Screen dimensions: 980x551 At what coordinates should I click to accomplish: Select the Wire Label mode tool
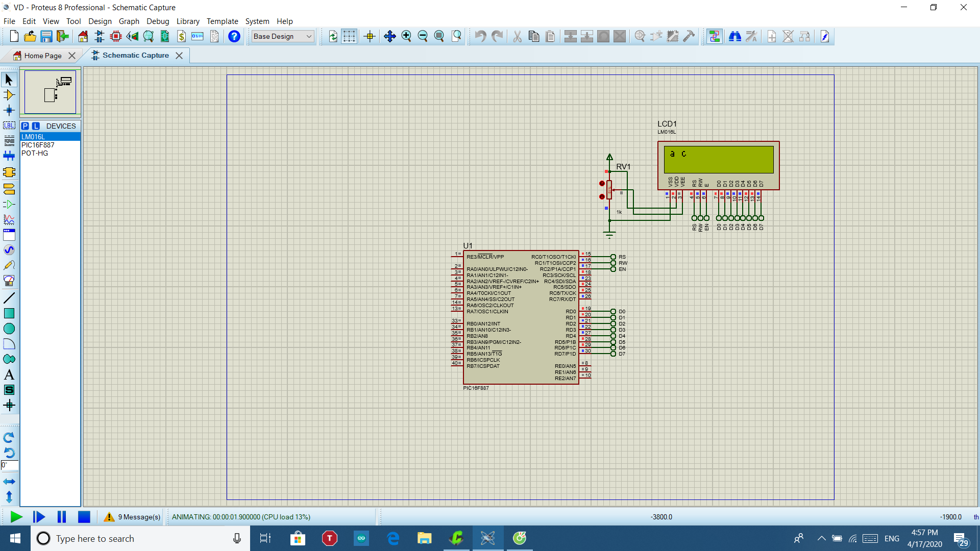click(x=9, y=126)
